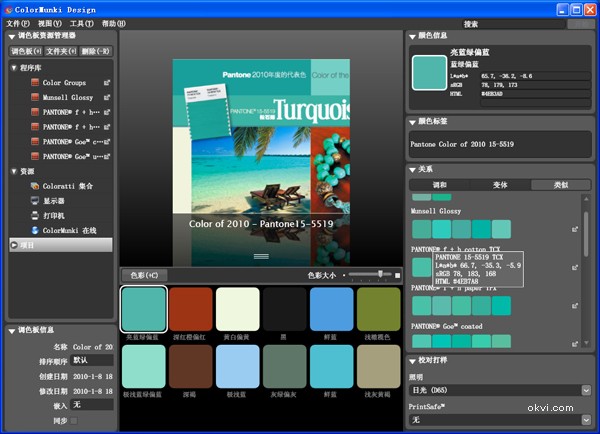Click the 文件夹(+) button
The width and height of the screenshot is (600, 434).
tap(61, 51)
